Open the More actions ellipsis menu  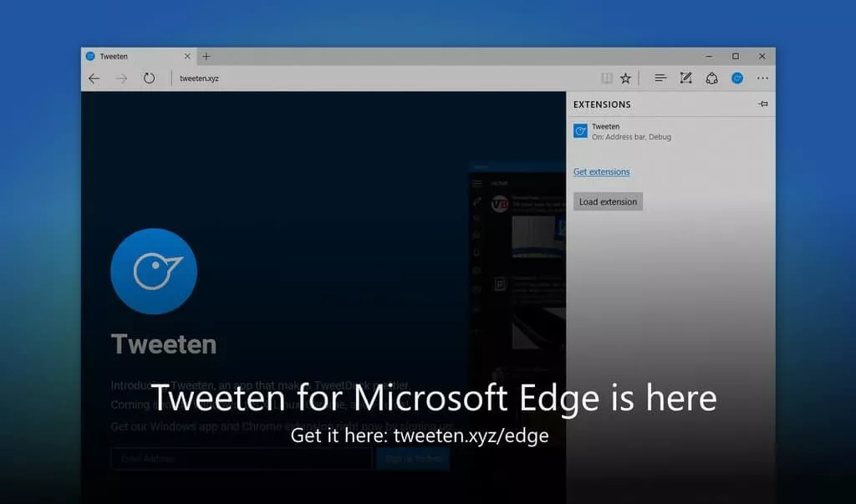[x=762, y=79]
